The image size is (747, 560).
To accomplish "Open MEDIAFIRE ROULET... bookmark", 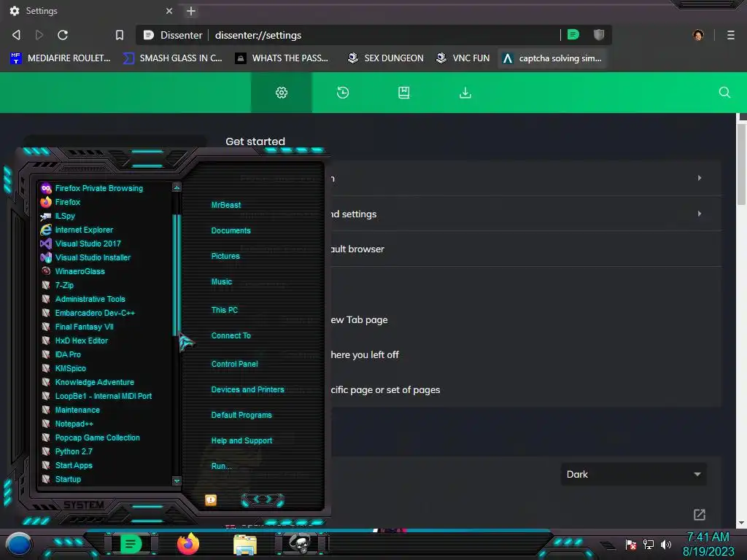I will pos(60,58).
